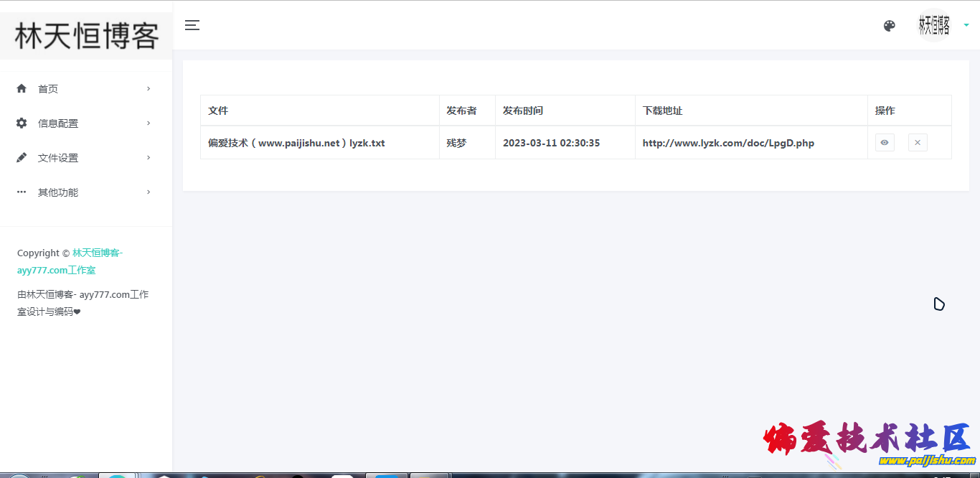
Task: Select the 文件设置 menu label
Action: click(x=58, y=158)
